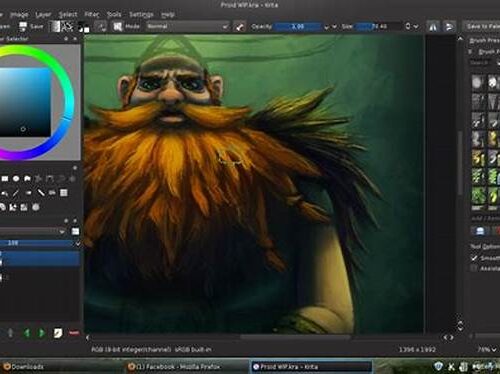Toggle the Smooth checkbox in Tool Options
Screen dimensions: 500x374
[x=474, y=258]
